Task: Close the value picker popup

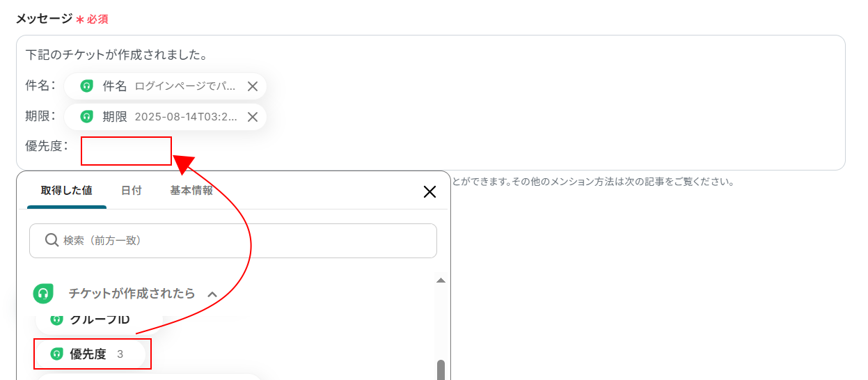Action: coord(429,192)
